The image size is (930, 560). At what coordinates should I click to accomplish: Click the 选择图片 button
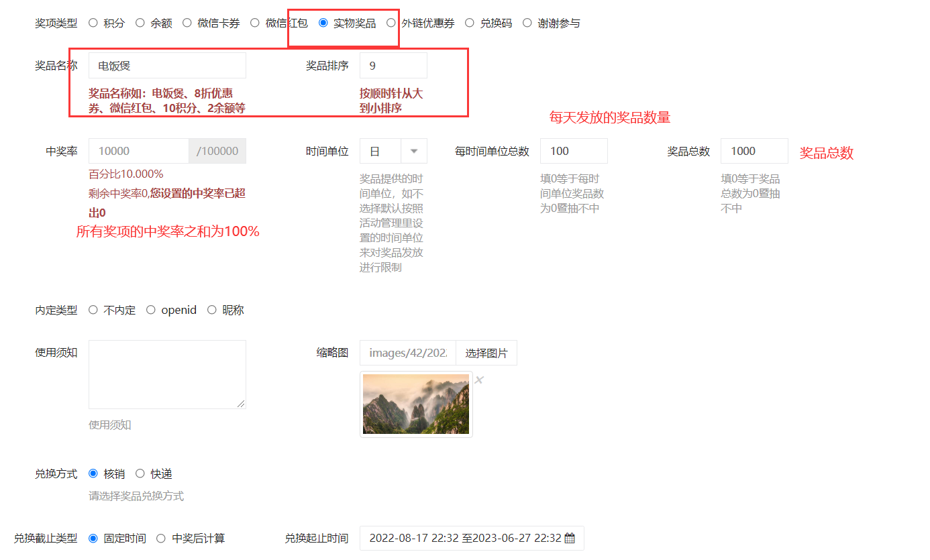(486, 353)
